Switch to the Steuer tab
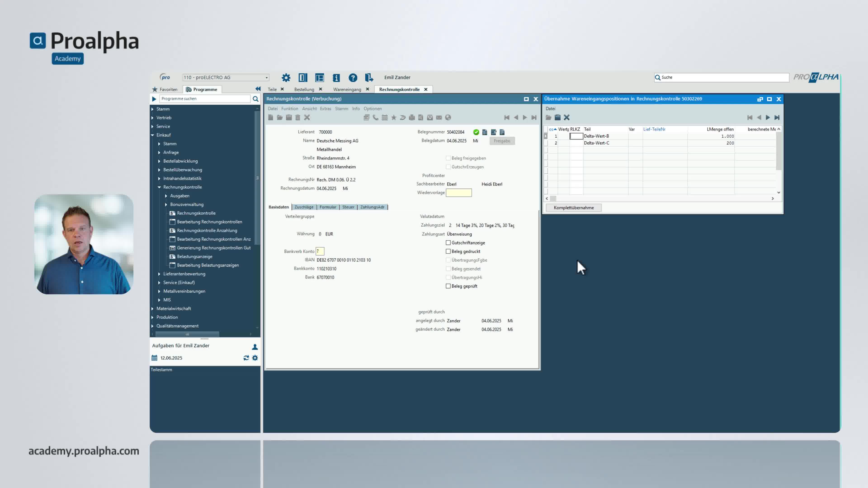 point(348,207)
